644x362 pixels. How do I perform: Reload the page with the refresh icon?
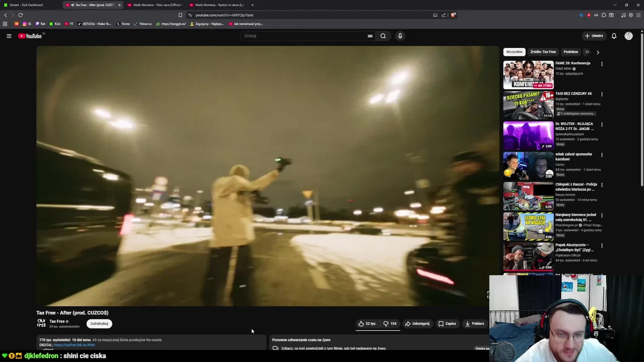(21, 15)
